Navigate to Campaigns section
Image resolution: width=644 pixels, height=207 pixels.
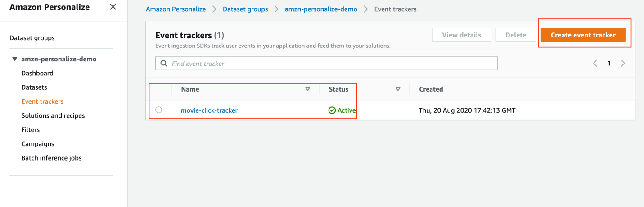click(38, 144)
